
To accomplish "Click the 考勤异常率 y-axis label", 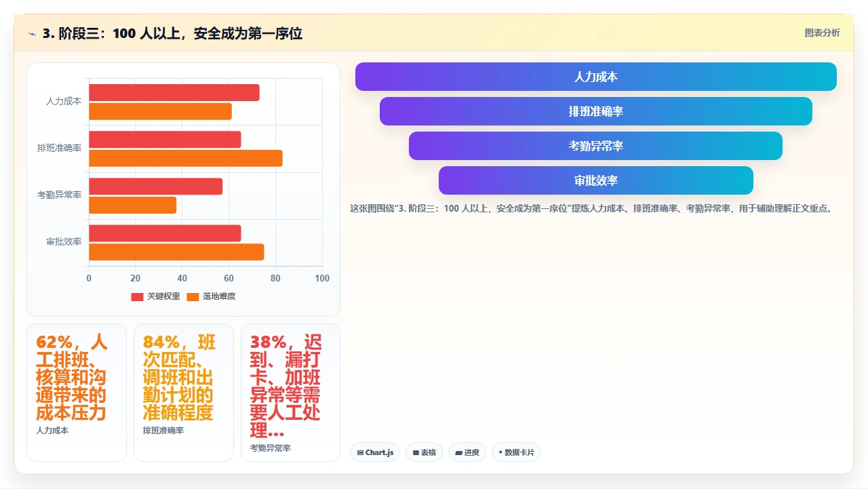I will 59,195.
